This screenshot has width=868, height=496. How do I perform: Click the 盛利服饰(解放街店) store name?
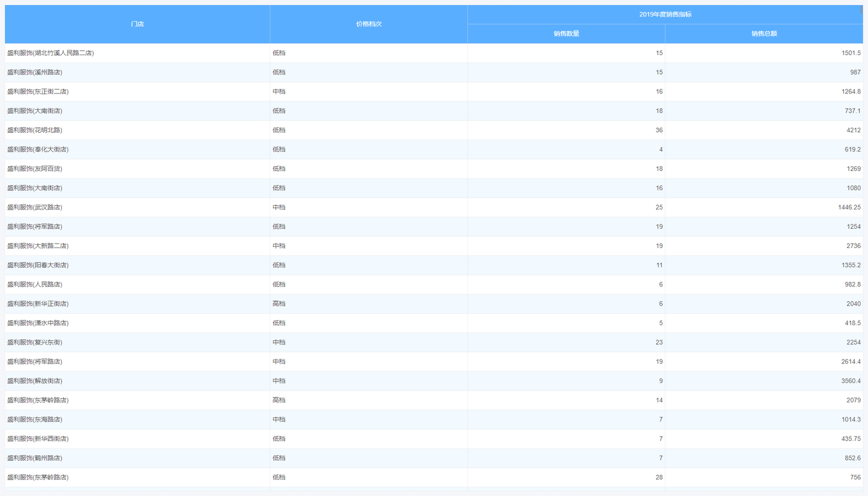click(35, 381)
